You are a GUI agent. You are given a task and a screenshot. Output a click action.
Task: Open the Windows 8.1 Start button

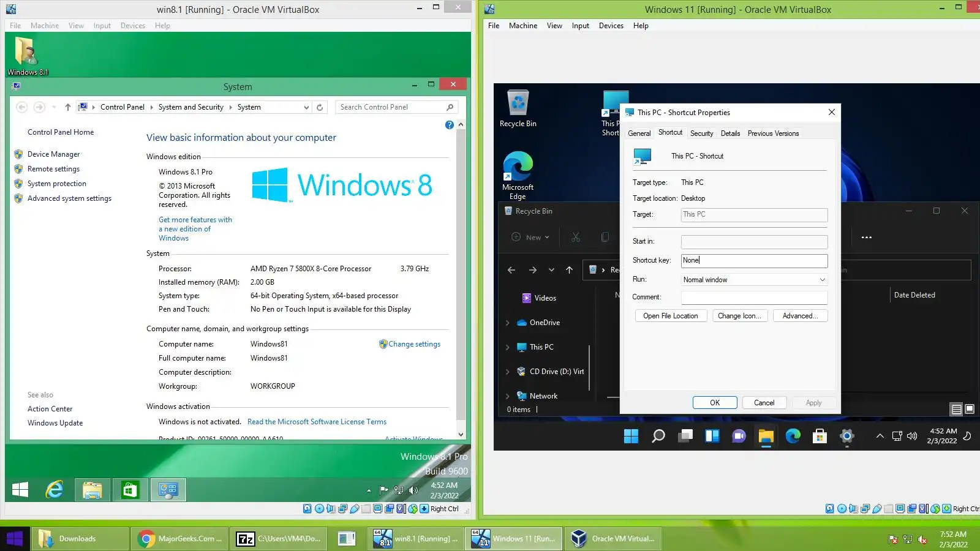(x=20, y=490)
